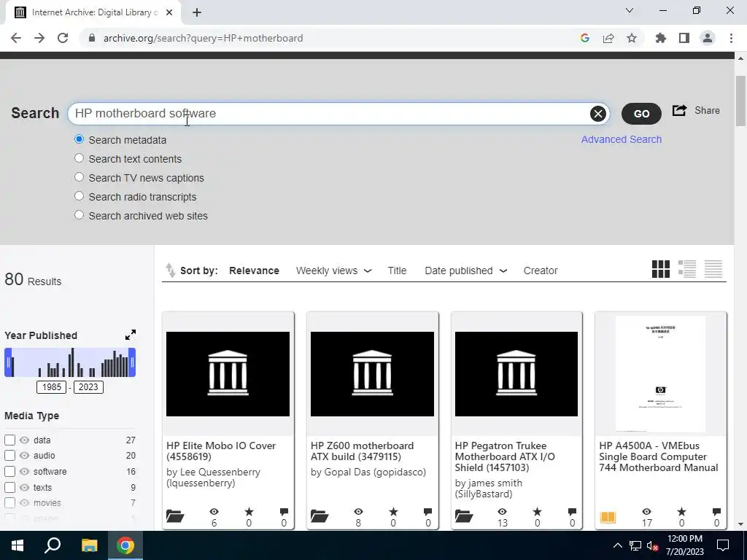
Task: Open Windows Start menu
Action: click(x=18, y=545)
